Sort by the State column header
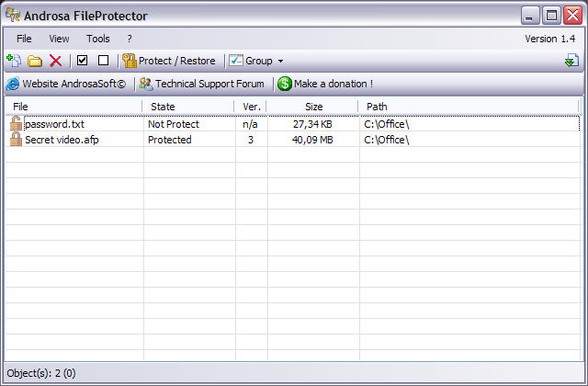 tap(188, 107)
